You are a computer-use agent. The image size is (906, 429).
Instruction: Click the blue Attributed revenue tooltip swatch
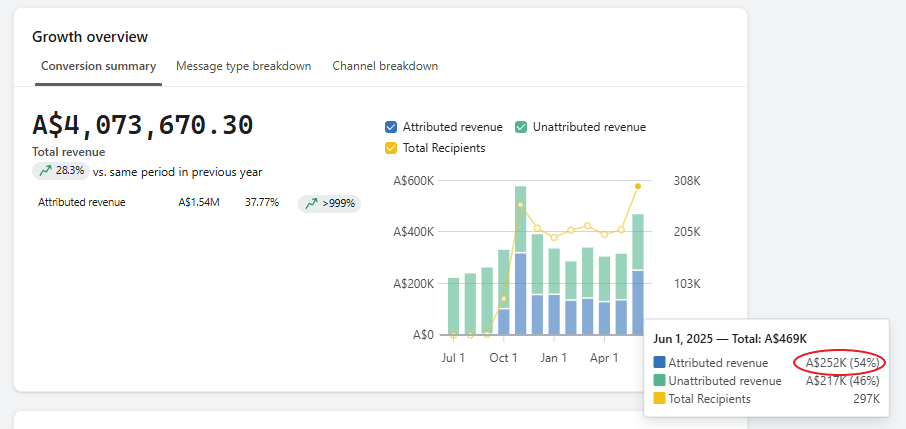(659, 363)
